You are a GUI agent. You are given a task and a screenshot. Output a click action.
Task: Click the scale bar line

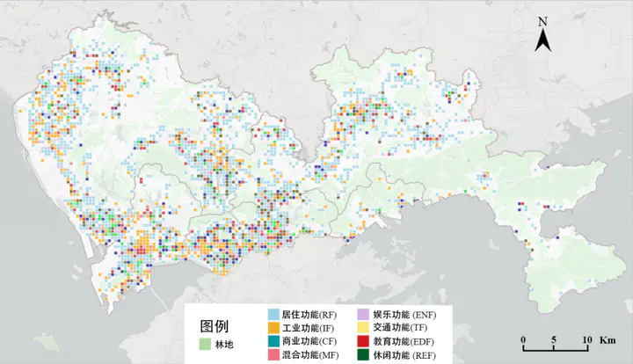pyautogui.click(x=556, y=348)
